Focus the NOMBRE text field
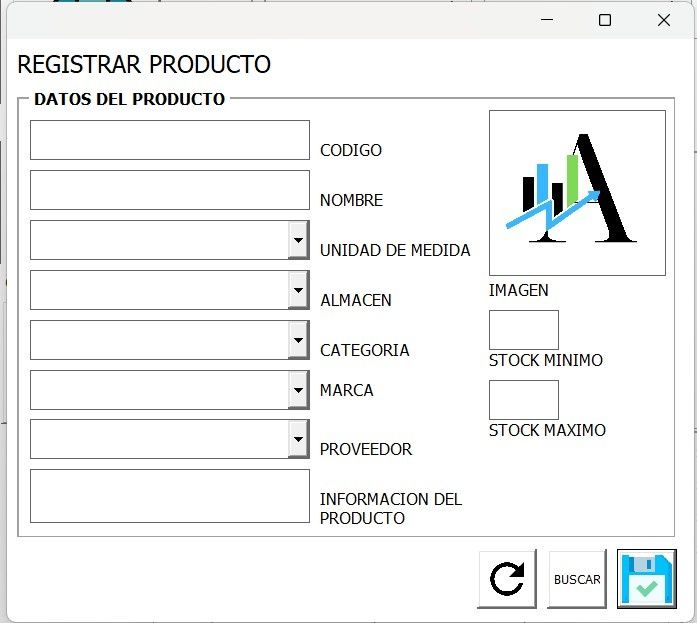Image resolution: width=697 pixels, height=623 pixels. [x=170, y=190]
